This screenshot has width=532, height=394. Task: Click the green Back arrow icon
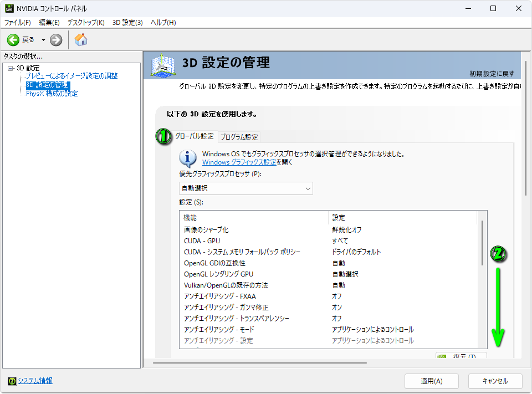click(13, 40)
